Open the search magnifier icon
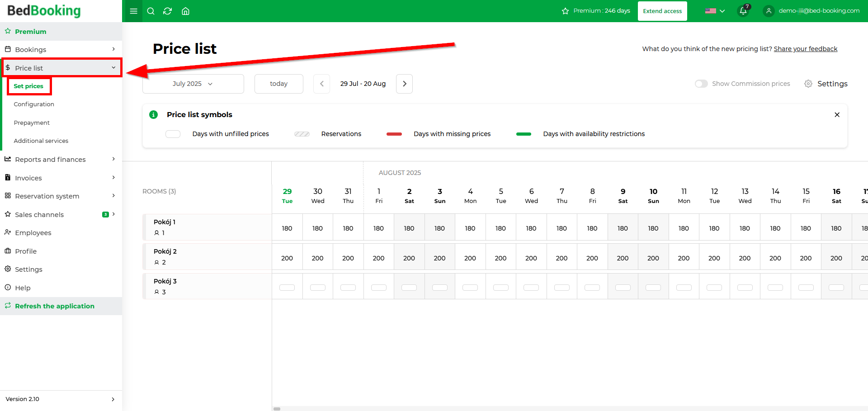The height and width of the screenshot is (411, 868). 151,11
